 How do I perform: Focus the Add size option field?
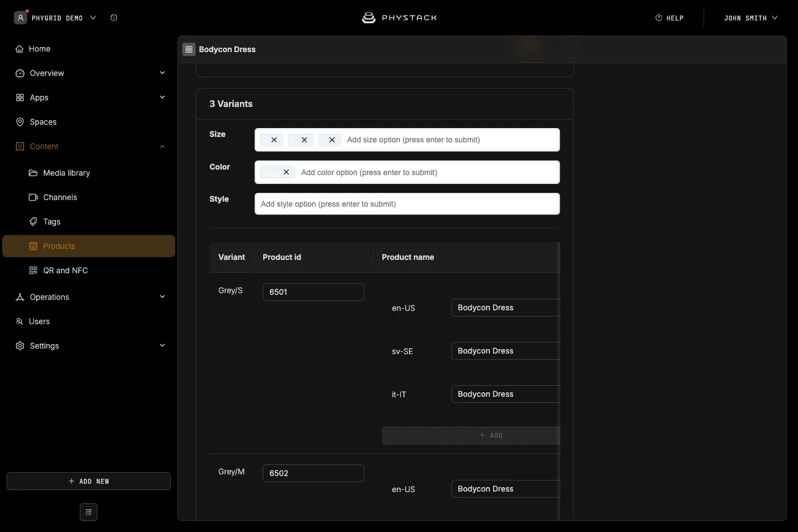click(x=451, y=140)
